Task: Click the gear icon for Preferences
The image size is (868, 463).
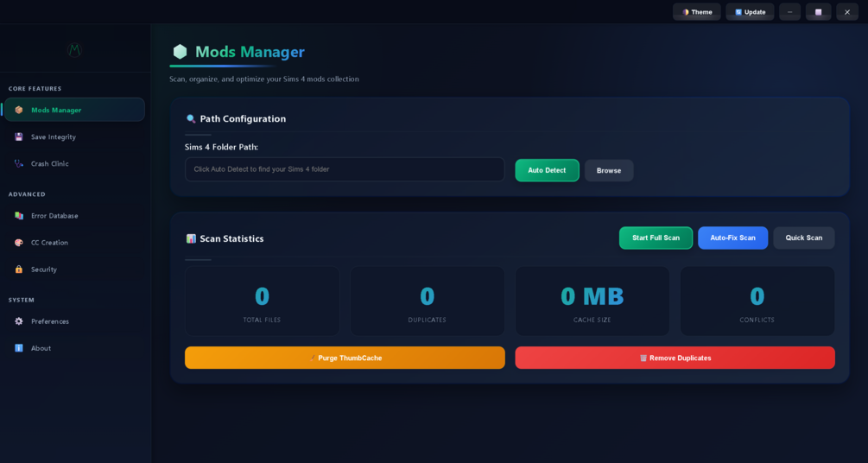Action: coord(19,321)
